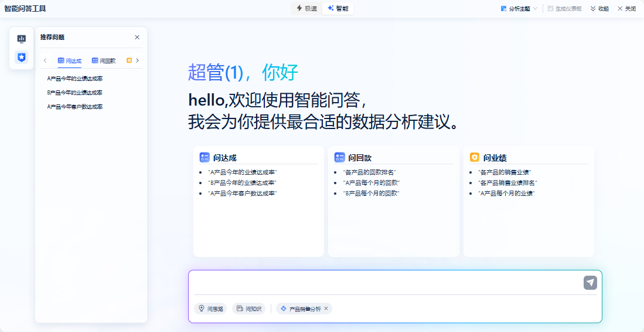Image resolution: width=644 pixels, height=332 pixels.
Task: Pick sidebar question A产品今年客户数达成率
Action: 75,106
